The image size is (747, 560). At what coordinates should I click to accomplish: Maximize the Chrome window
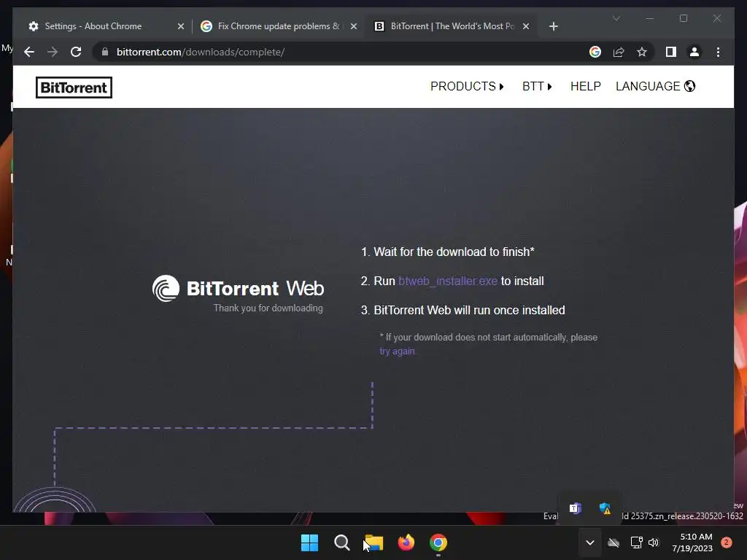point(683,18)
